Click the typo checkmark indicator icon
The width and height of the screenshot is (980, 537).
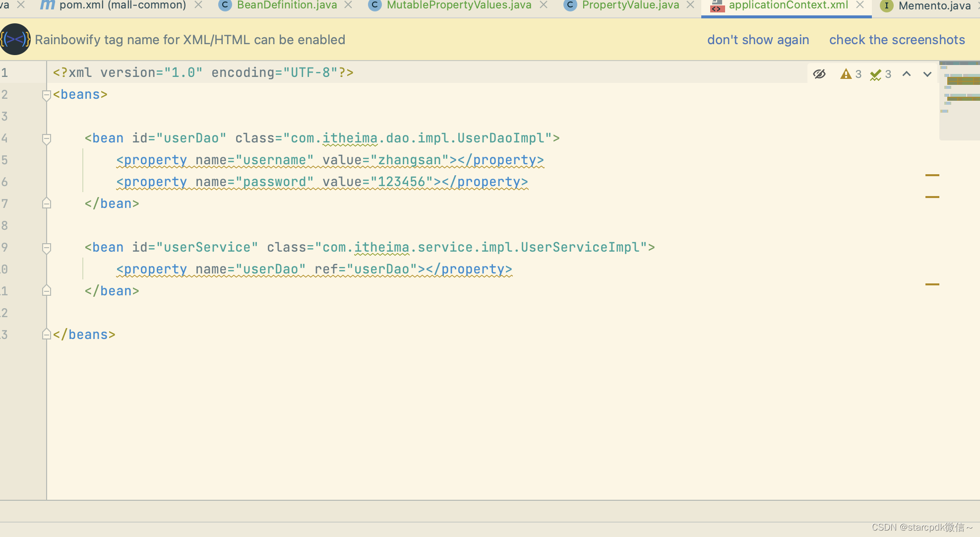pos(875,74)
